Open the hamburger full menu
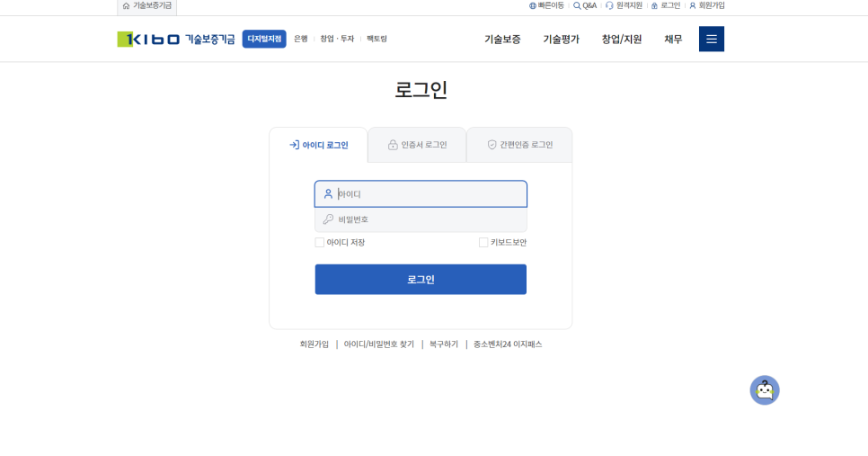 tap(711, 39)
